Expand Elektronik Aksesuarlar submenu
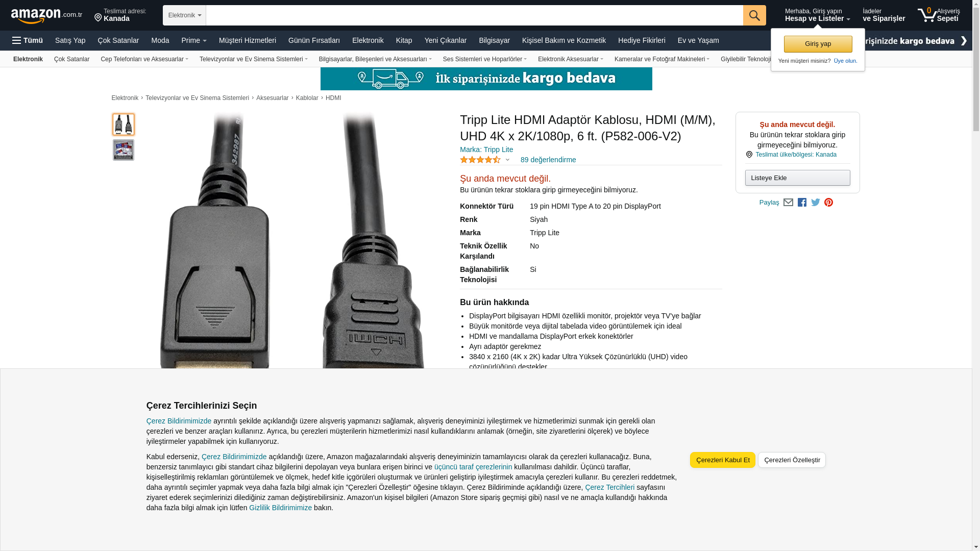Screen dimensions: 980x551 tap(570, 59)
